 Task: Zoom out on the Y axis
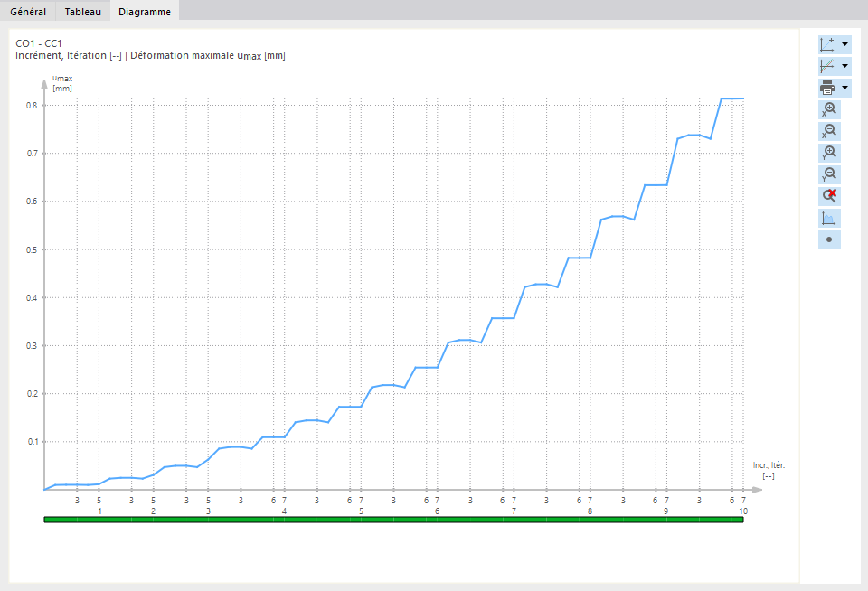click(829, 174)
